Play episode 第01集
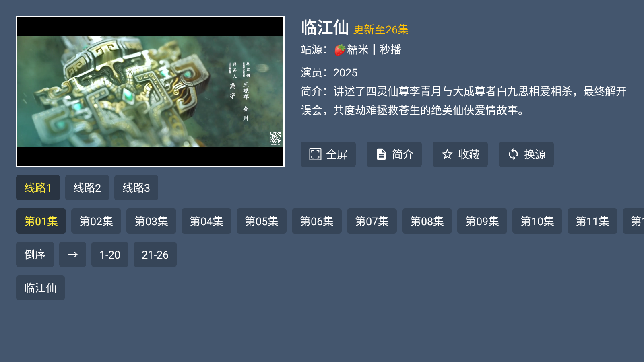Viewport: 644px width, 362px height. tap(41, 221)
